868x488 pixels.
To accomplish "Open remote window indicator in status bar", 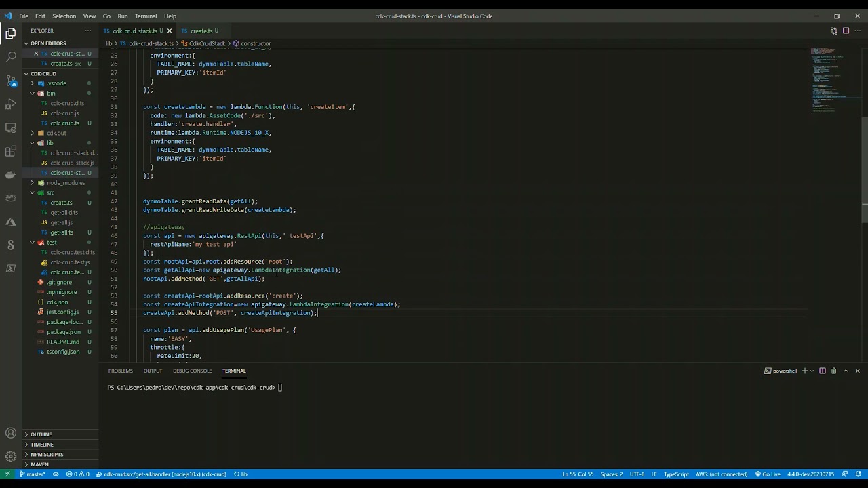I will pos(7,474).
